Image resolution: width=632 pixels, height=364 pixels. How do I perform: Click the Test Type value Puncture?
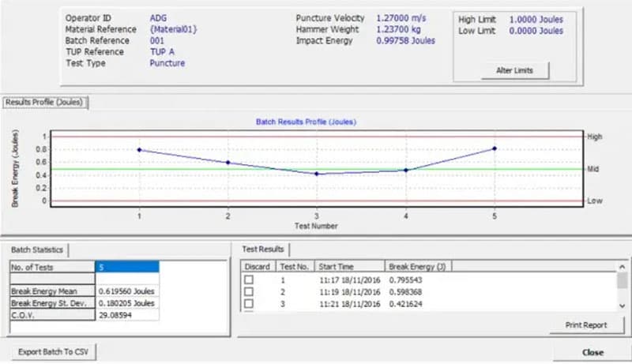pyautogui.click(x=167, y=63)
